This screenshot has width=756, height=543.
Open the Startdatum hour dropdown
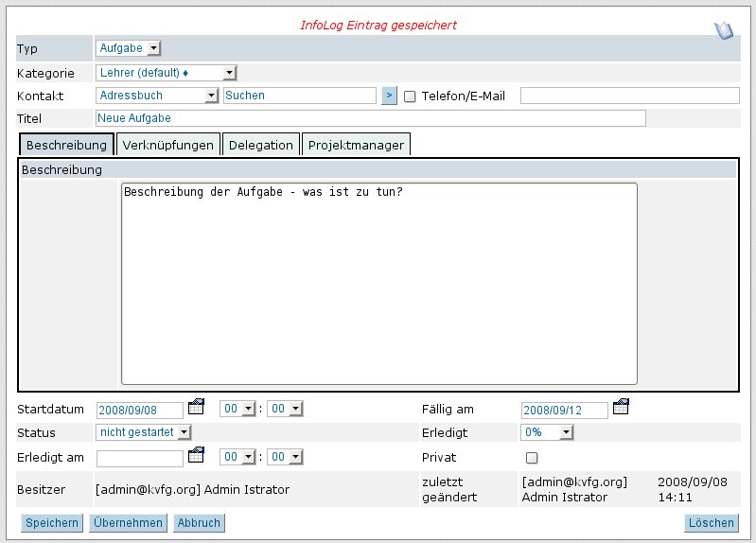pyautogui.click(x=237, y=409)
